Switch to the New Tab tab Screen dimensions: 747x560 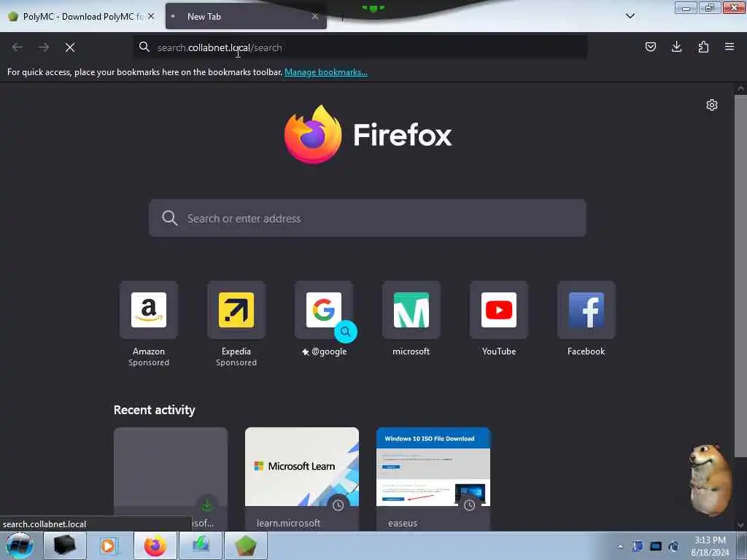pyautogui.click(x=246, y=17)
